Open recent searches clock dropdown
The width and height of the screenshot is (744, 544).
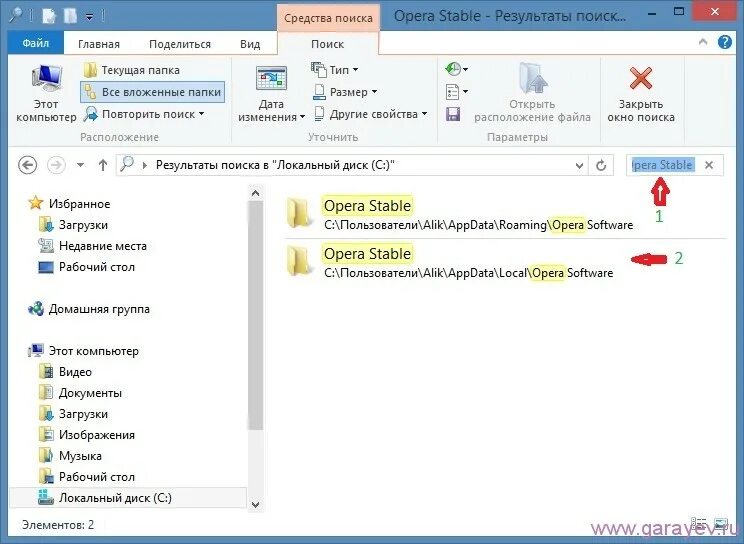[456, 69]
